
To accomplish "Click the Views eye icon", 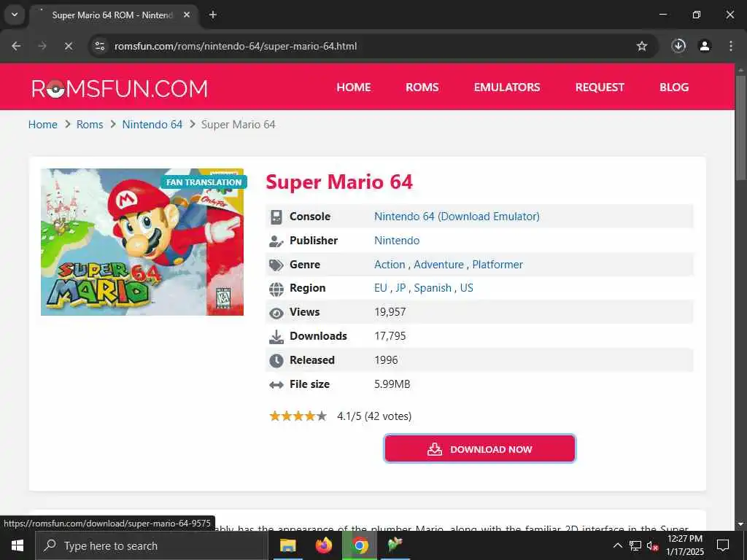I will click(276, 313).
